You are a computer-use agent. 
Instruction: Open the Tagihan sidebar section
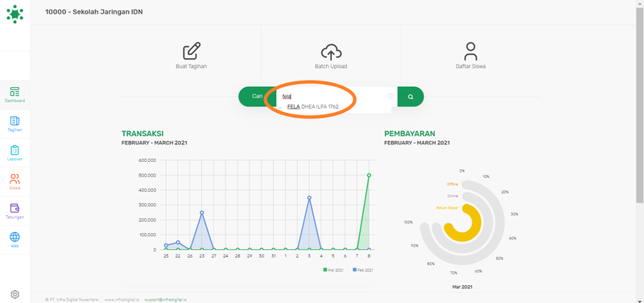(14, 124)
